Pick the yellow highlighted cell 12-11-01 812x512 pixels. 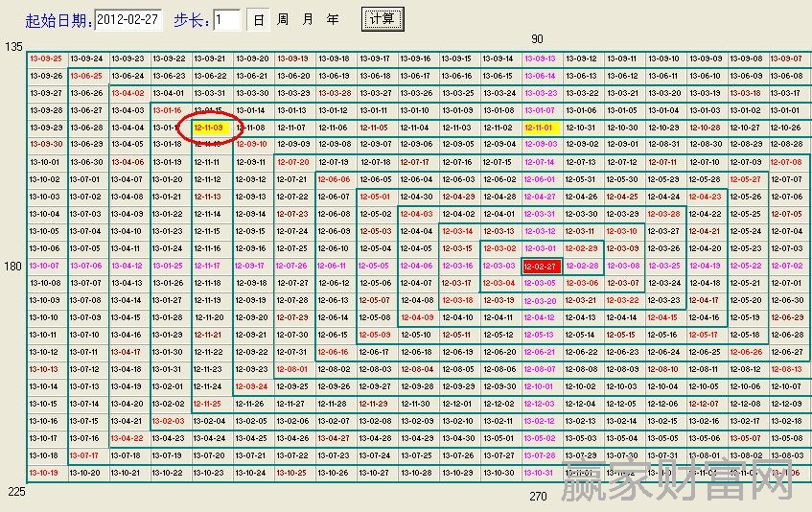(x=540, y=128)
